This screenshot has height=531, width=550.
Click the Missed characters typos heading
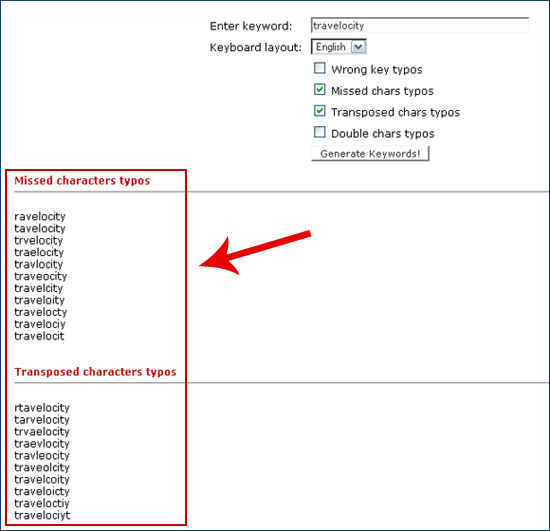[82, 181]
